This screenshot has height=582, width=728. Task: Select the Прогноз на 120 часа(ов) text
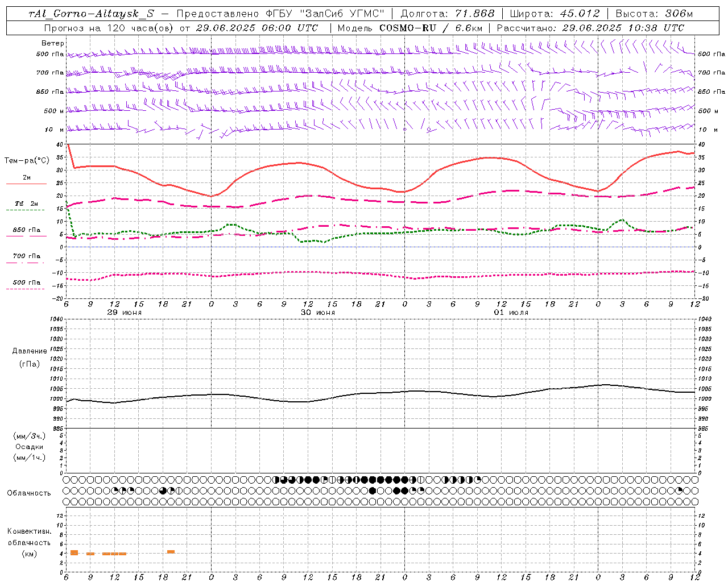click(109, 28)
